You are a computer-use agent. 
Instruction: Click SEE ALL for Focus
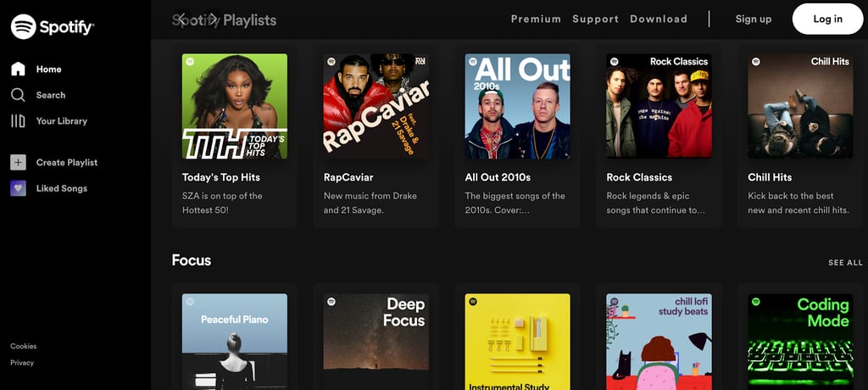845,263
